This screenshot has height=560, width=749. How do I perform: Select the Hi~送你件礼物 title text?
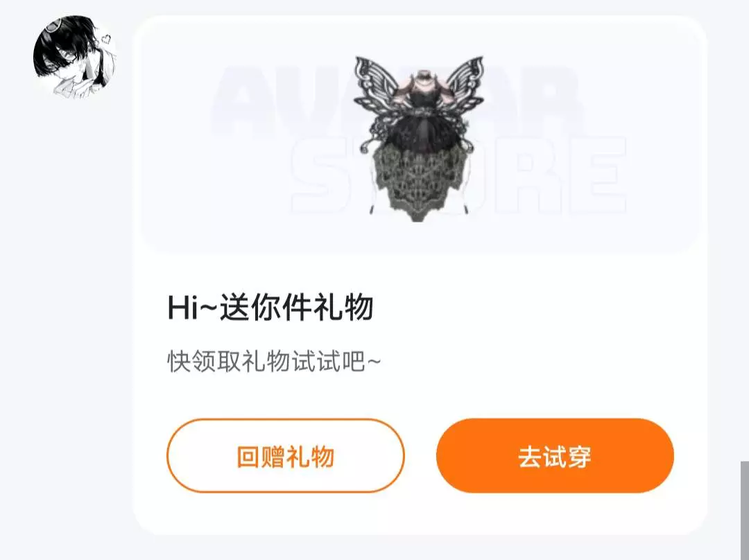tap(270, 308)
